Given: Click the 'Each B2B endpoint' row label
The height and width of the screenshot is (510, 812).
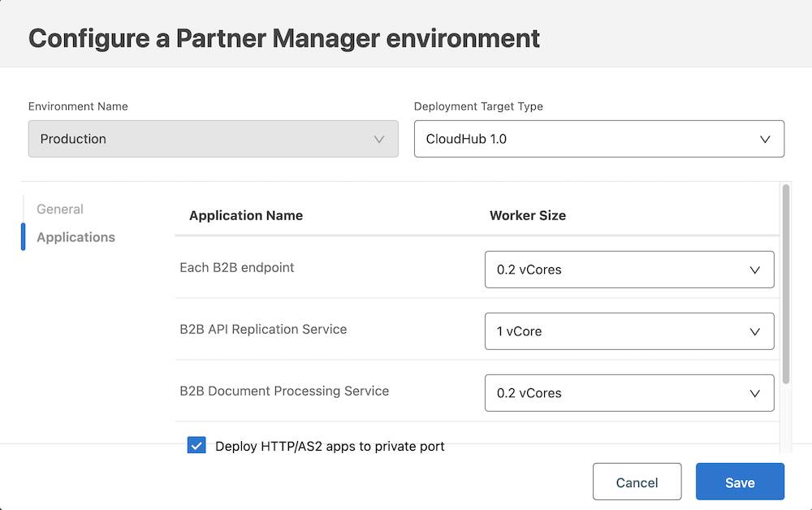Looking at the screenshot, I should 236,268.
